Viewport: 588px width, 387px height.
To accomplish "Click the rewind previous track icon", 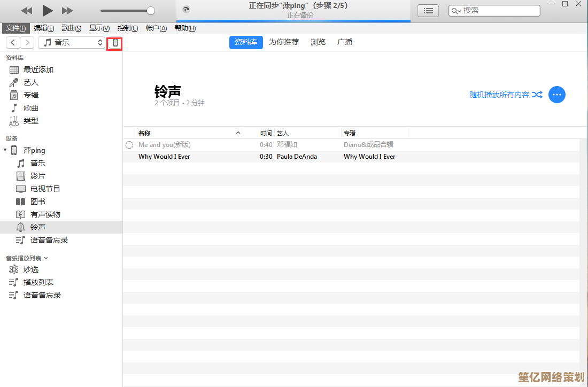I will pos(26,11).
